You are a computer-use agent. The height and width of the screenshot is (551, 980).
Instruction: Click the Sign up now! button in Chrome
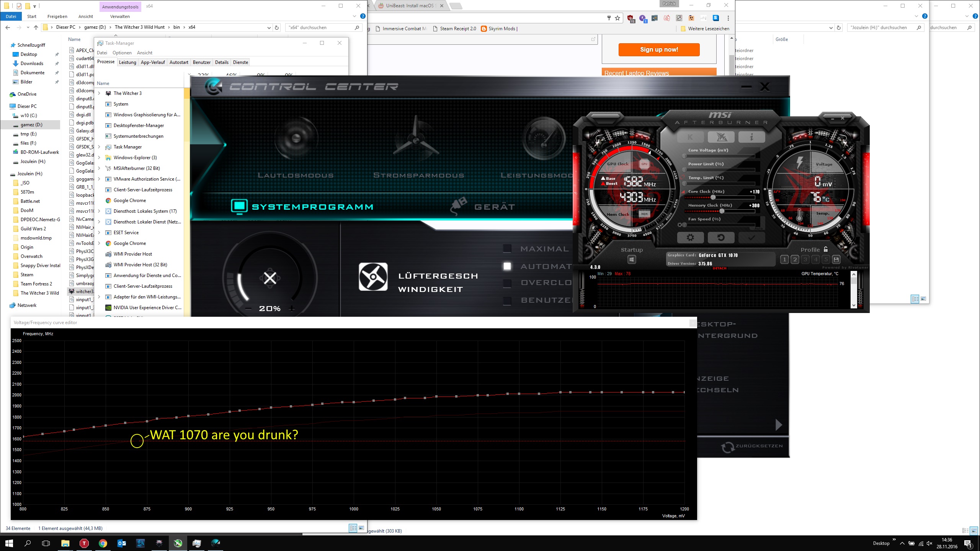pos(659,50)
